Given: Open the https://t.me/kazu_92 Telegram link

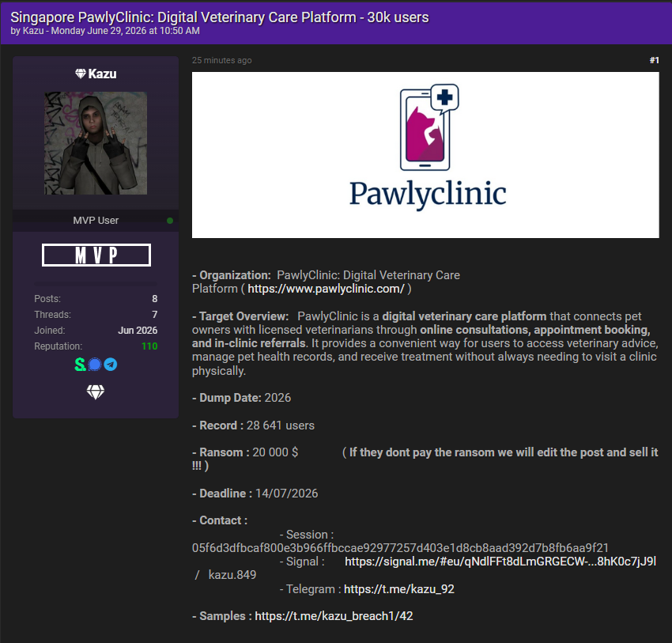Looking at the screenshot, I should (x=399, y=589).
